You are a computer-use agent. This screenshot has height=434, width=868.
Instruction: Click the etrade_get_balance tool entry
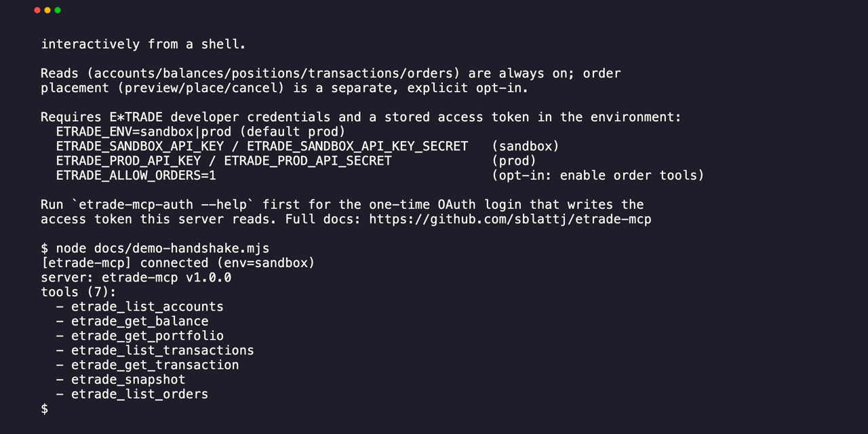[x=140, y=321]
